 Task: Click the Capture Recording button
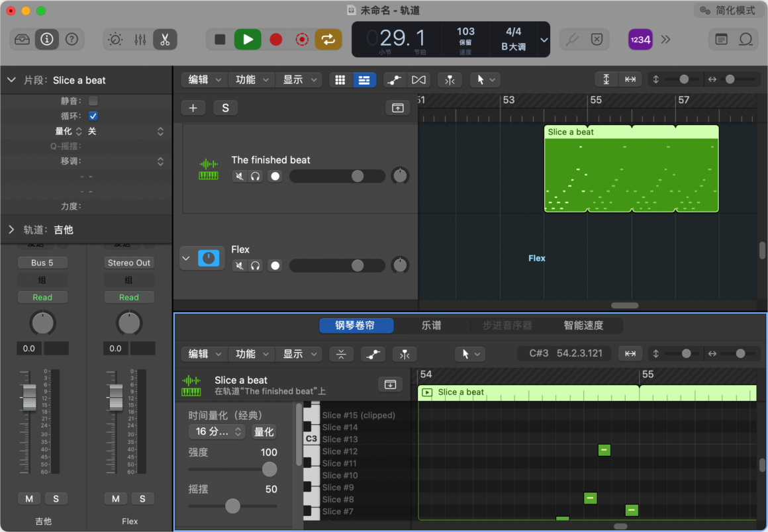click(302, 40)
